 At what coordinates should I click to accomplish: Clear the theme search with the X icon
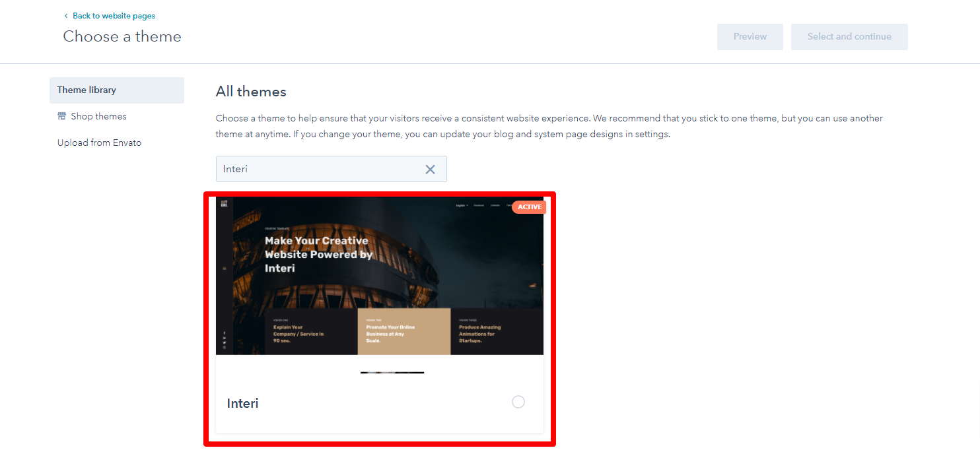tap(430, 170)
